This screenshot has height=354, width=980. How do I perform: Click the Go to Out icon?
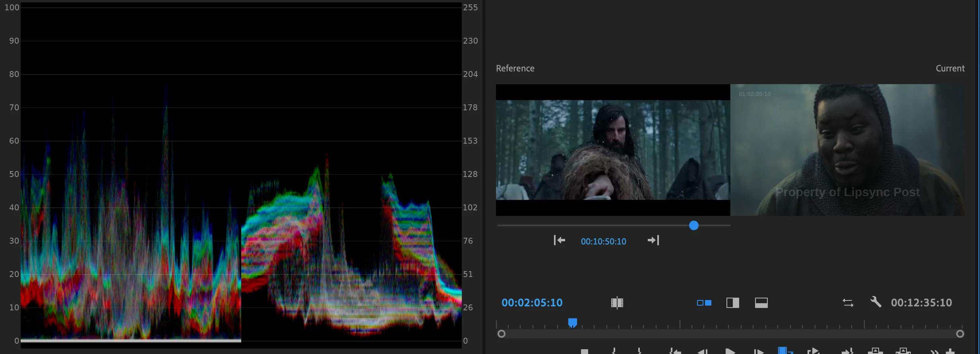[x=847, y=351]
